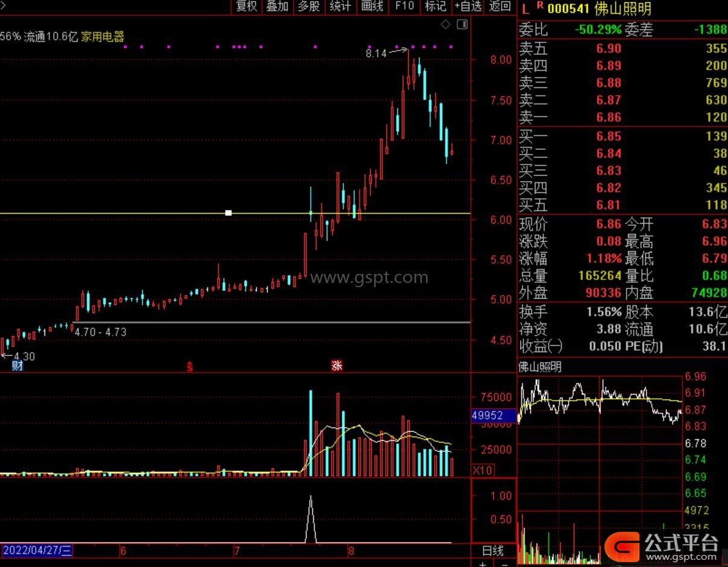Click the month 8 marker on time axis
Image resolution: width=728 pixels, height=567 pixels.
point(350,551)
